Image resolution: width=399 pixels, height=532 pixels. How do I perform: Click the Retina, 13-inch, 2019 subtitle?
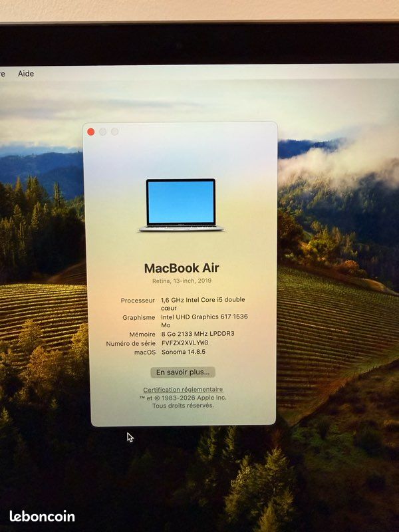click(x=182, y=281)
